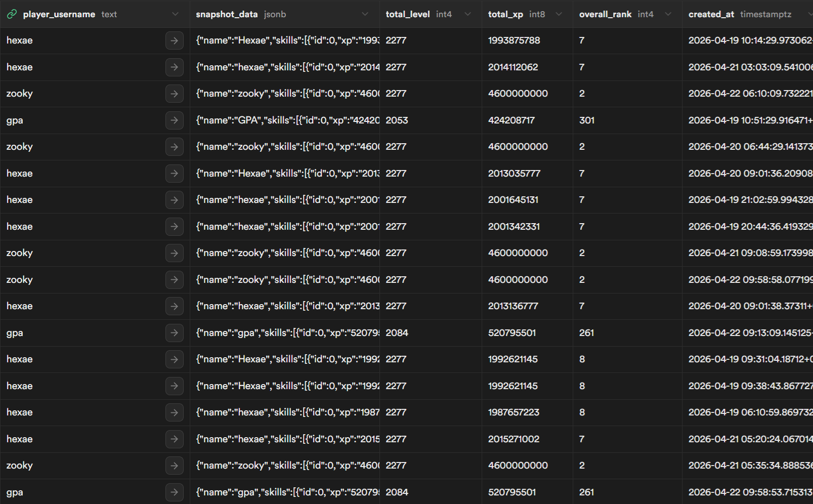Open the arrow icon for the hexae row with 2001645131 xp

pyautogui.click(x=175, y=200)
